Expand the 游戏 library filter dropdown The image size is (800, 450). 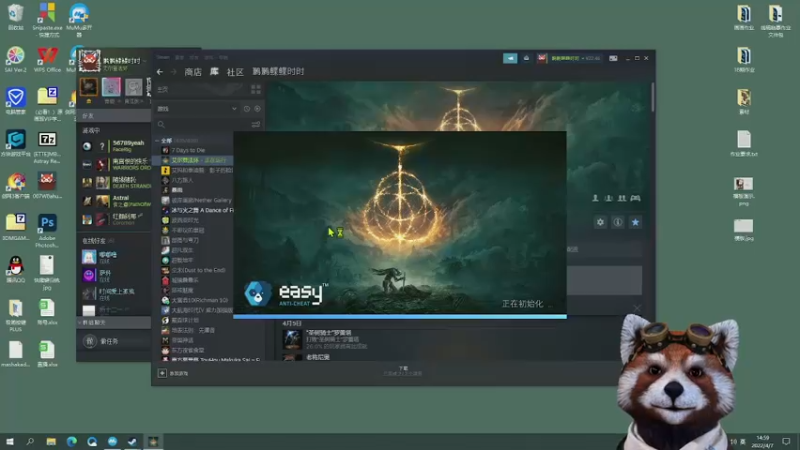(x=197, y=109)
